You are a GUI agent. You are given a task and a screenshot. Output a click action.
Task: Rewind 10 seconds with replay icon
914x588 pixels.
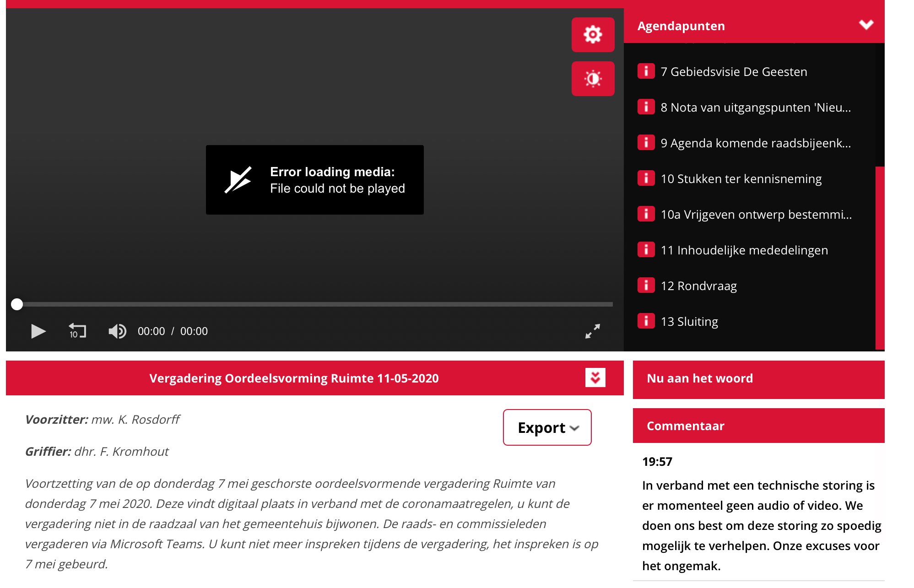(77, 331)
